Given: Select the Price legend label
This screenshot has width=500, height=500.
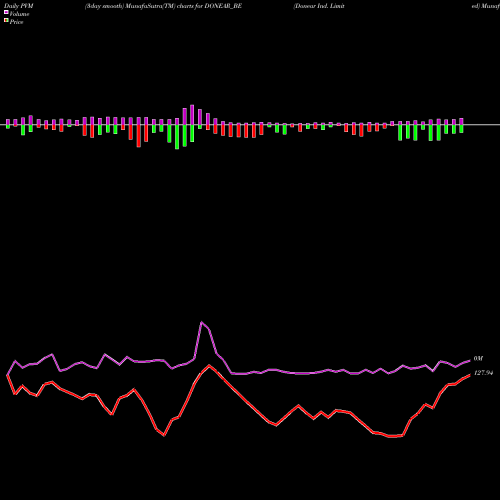Looking at the screenshot, I should [16, 22].
